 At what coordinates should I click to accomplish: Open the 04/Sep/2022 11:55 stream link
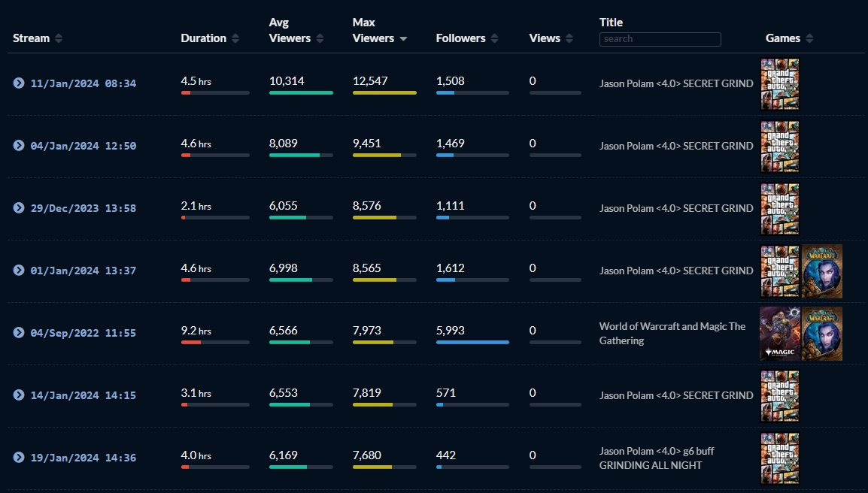(x=83, y=333)
